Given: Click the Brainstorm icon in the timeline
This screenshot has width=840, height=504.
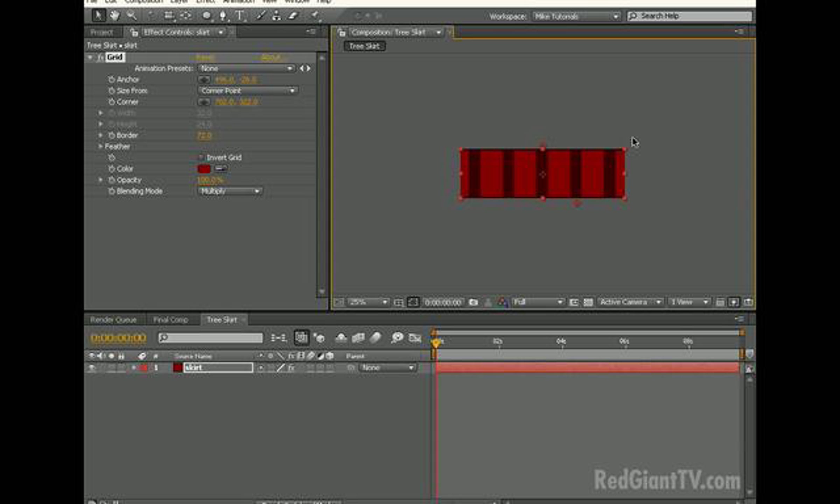Looking at the screenshot, I should [397, 338].
